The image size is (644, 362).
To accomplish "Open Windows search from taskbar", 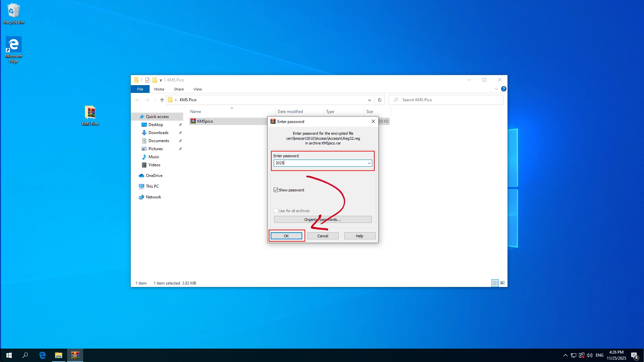I will 25,355.
